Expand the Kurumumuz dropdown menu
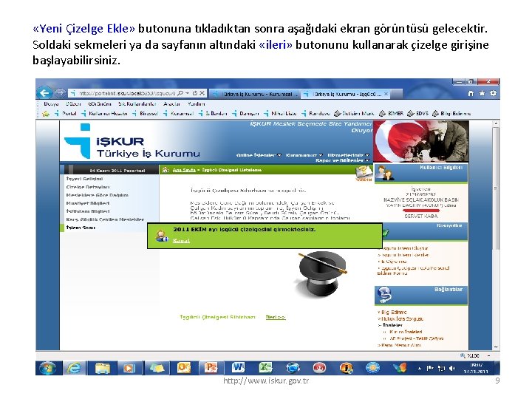The width and height of the screenshot is (532, 399). tap(304, 155)
